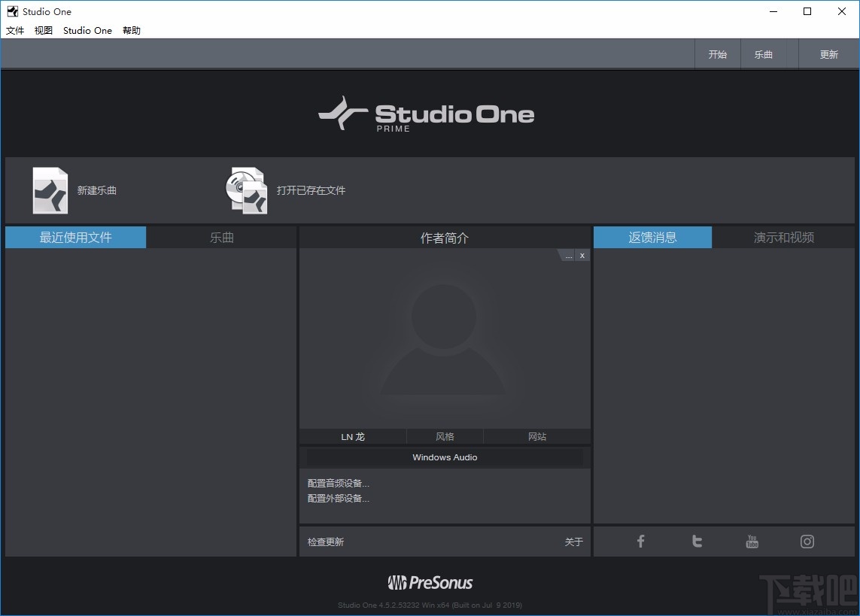Select the 演示和视频 tab
This screenshot has width=860, height=616.
coord(783,238)
